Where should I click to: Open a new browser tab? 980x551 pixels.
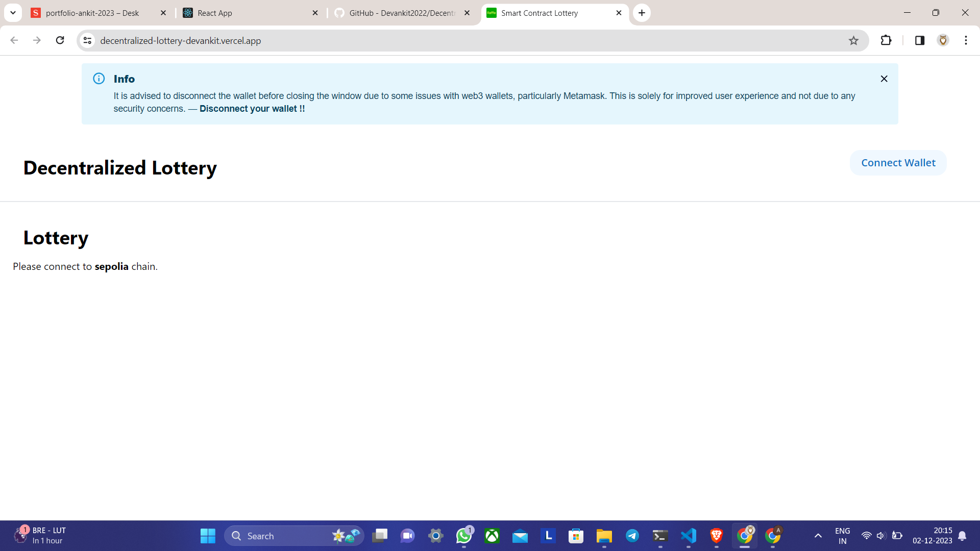point(642,13)
